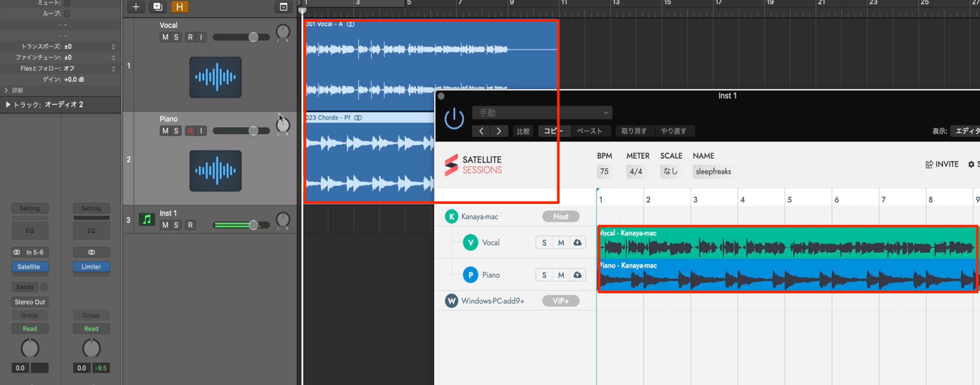Download Piano stem with cloud icon

[577, 275]
